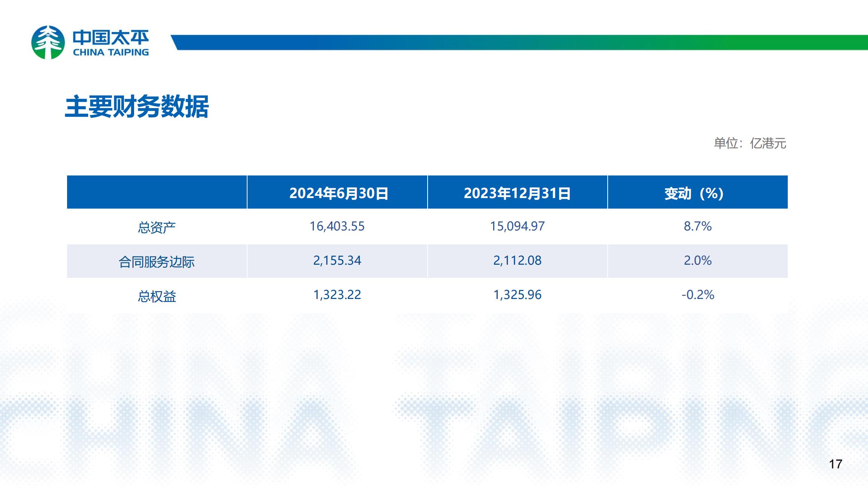
Task: Click the change value 8.7%
Action: pyautogui.click(x=698, y=226)
